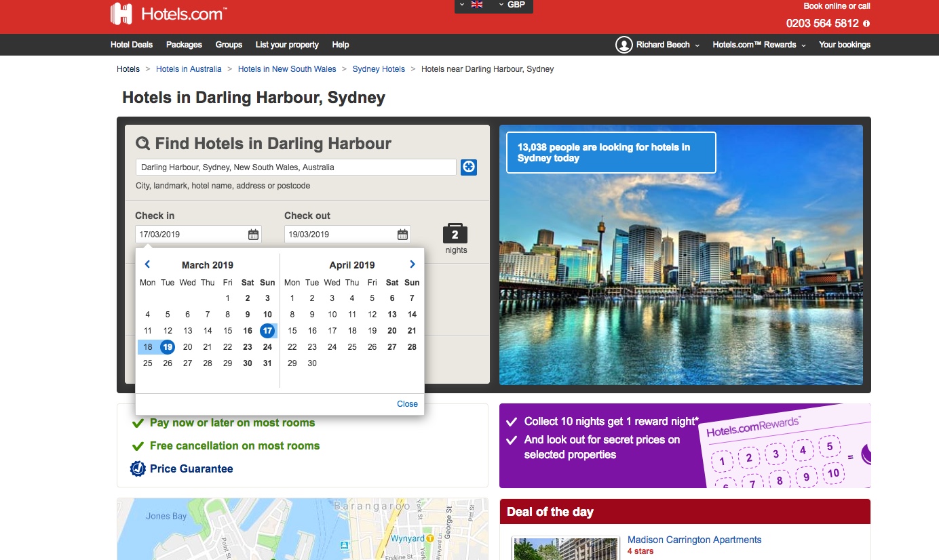Click the phone number info icon

[866, 24]
